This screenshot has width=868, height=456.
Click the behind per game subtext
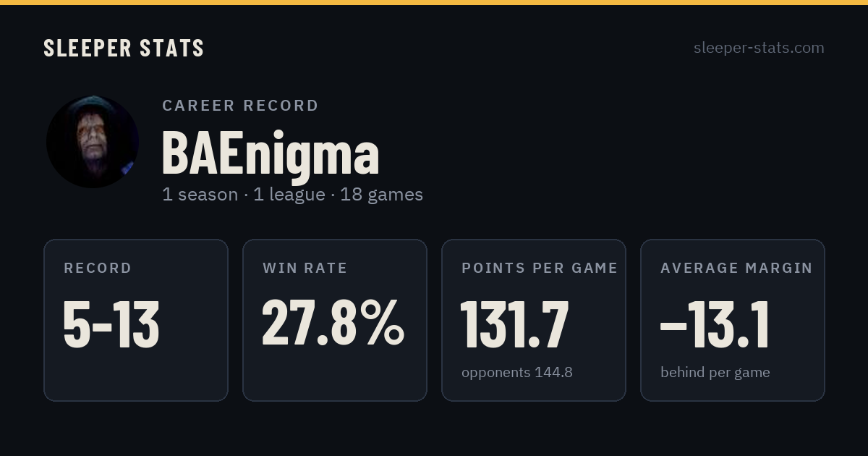[x=715, y=373]
